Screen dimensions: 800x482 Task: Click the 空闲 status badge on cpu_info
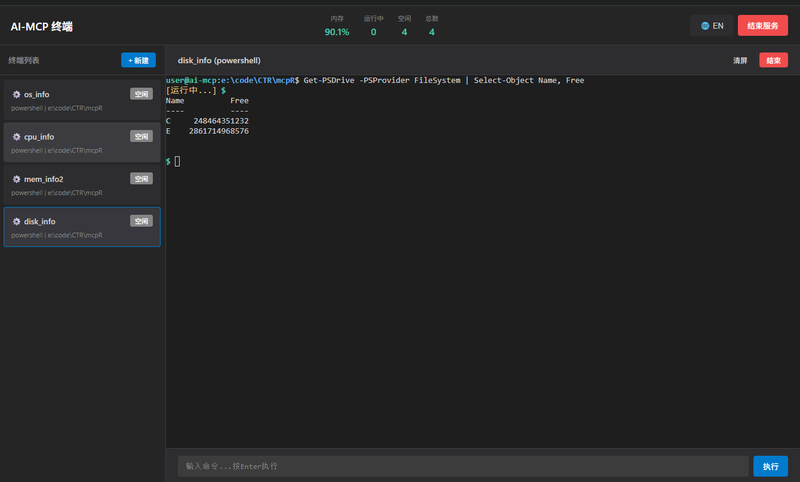tap(141, 136)
